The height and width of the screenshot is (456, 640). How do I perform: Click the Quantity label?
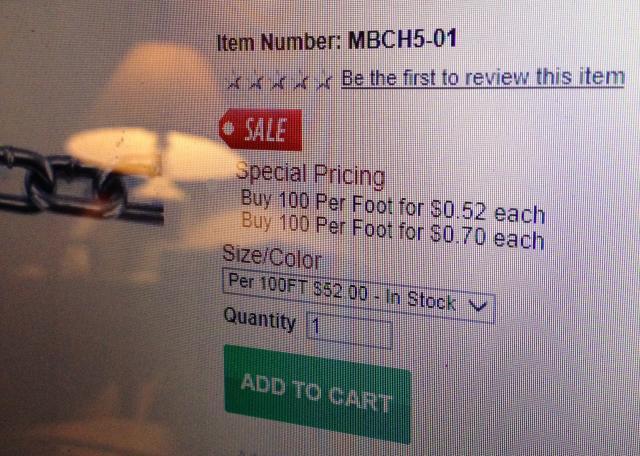[x=260, y=320]
